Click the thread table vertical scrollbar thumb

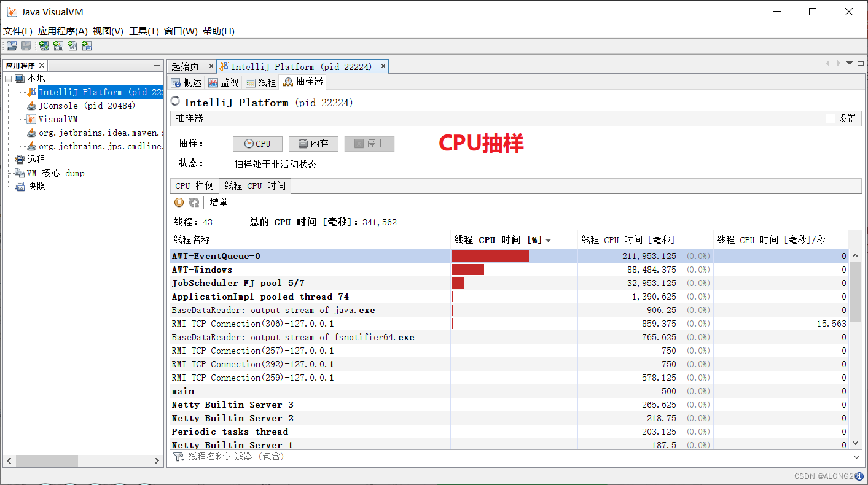click(855, 292)
